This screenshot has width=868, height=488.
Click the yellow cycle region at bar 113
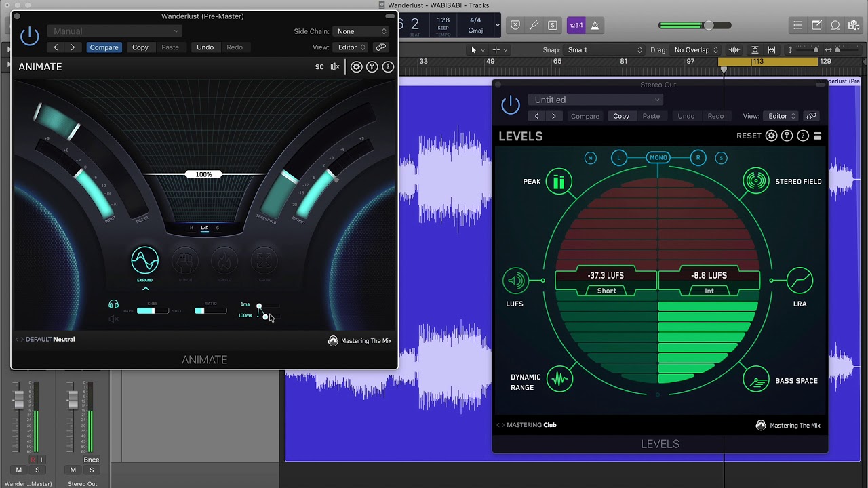(x=768, y=61)
